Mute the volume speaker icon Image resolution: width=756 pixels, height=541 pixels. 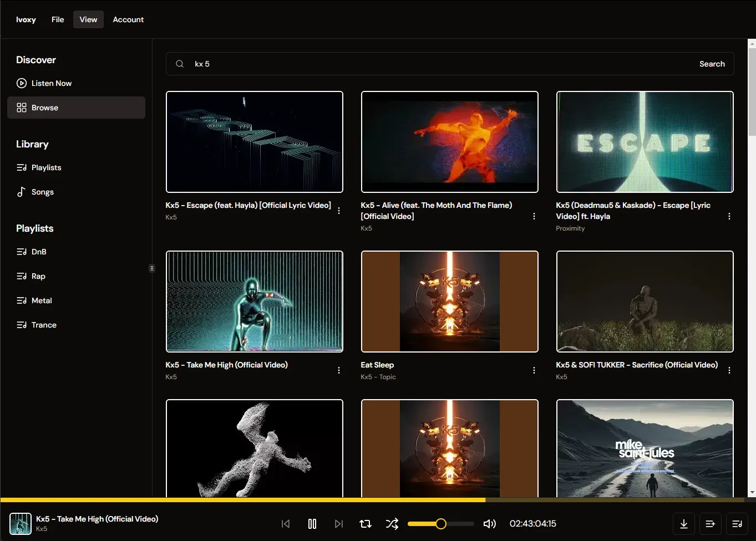click(x=490, y=524)
